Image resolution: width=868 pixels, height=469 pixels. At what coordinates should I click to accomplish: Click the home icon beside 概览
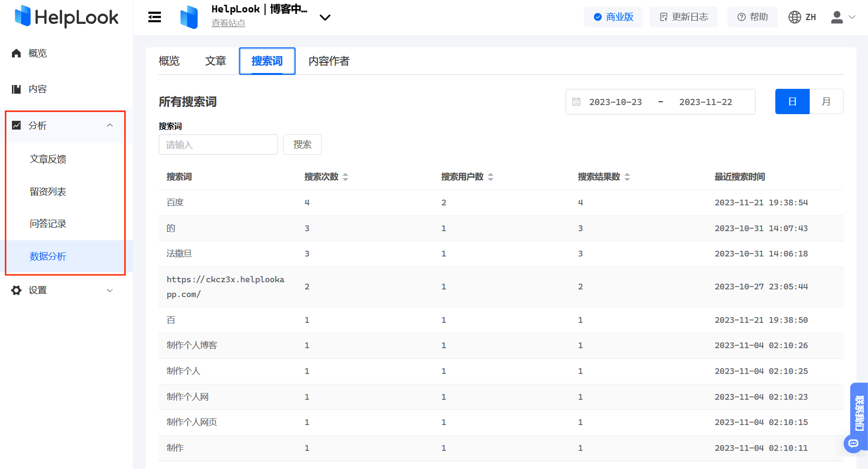(16, 53)
